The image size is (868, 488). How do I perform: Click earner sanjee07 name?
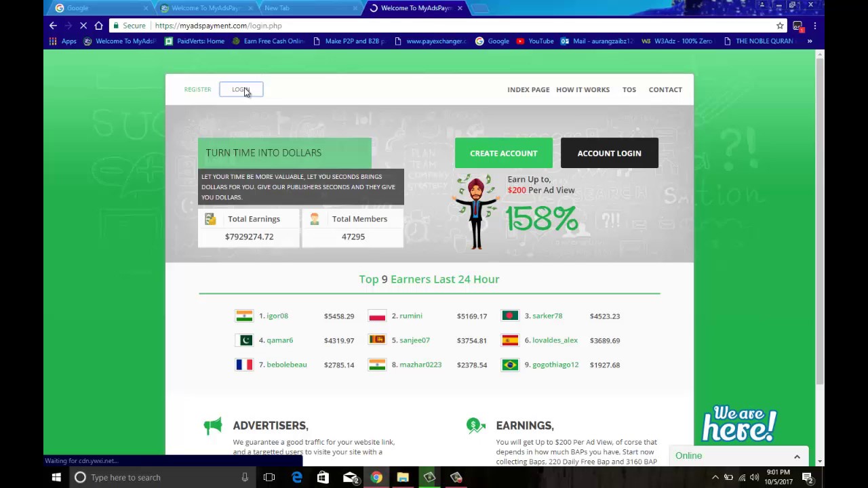pyautogui.click(x=414, y=340)
